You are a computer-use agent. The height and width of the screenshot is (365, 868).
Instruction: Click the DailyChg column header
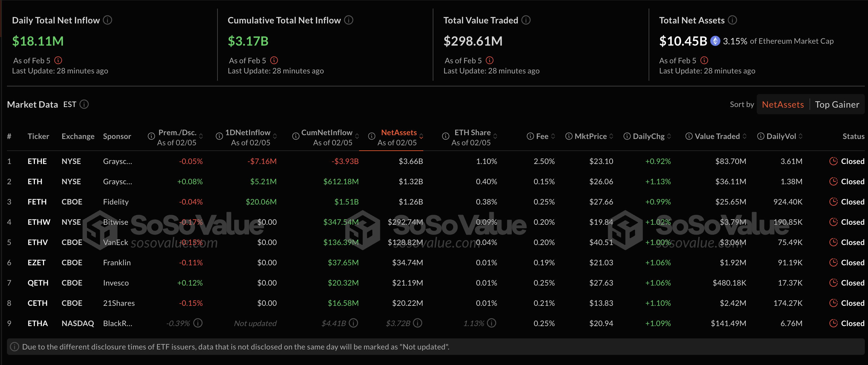click(x=648, y=136)
